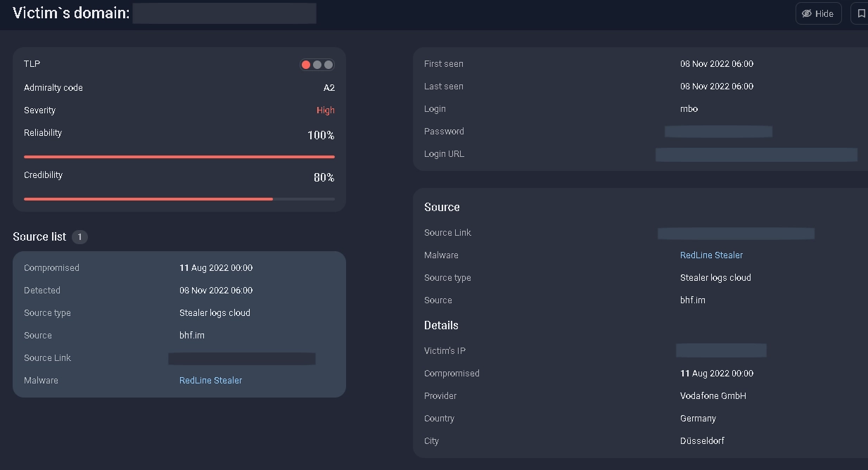Open the RedLine Stealer link beside Malware in Source panel
868x470 pixels.
pyautogui.click(x=711, y=255)
